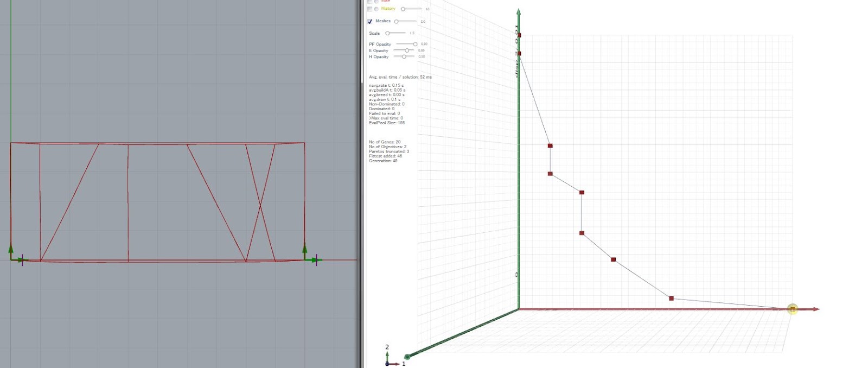
Task: Click the Meshes label
Action: [x=383, y=21]
